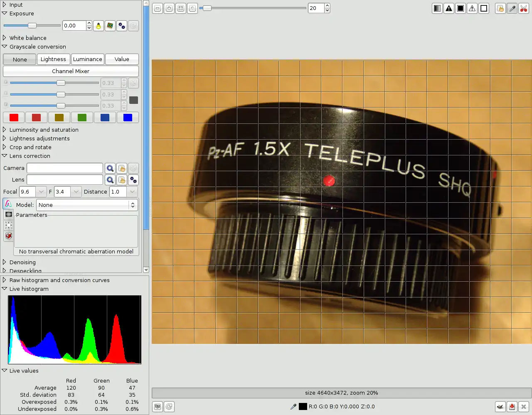This screenshot has width=532, height=415.
Task: Select Value grayscale conversion mode
Action: point(122,59)
